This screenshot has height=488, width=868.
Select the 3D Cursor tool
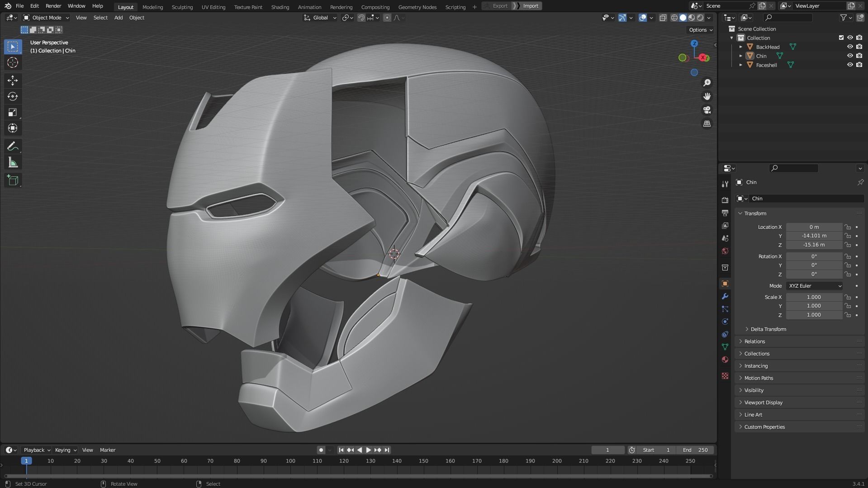(x=13, y=62)
